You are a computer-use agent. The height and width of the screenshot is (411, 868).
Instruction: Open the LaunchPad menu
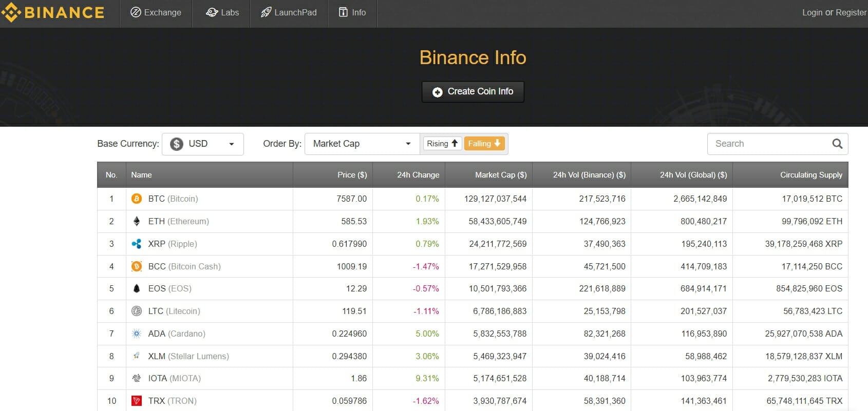click(x=289, y=12)
